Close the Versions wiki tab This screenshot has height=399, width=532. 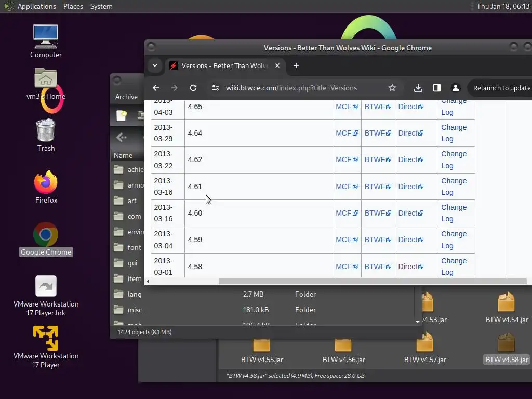pyautogui.click(x=277, y=65)
